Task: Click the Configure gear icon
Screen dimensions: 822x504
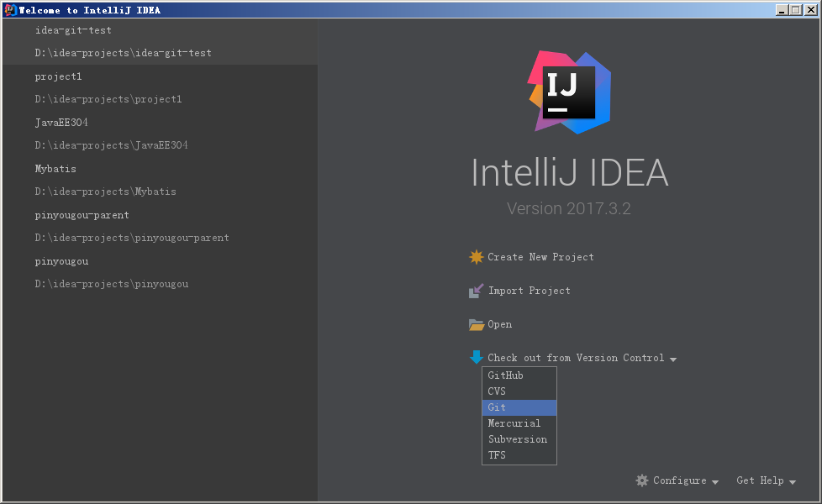Action: tap(642, 480)
